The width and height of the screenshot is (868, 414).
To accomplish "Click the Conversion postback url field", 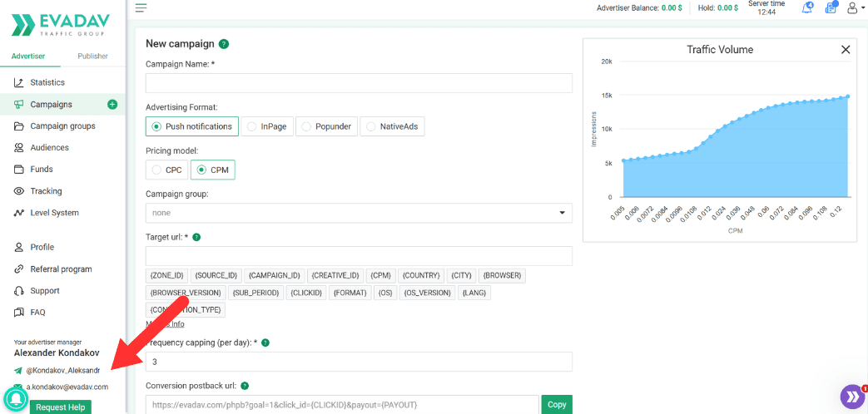I will tap(342, 404).
